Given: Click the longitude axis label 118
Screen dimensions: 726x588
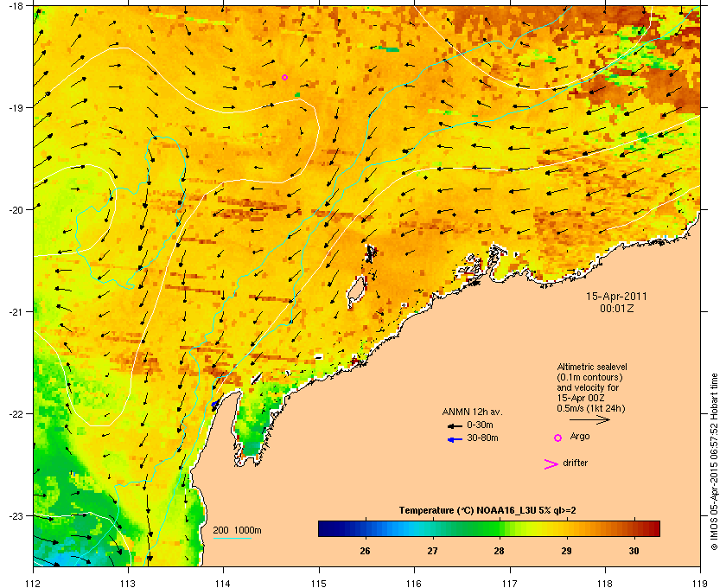Looking at the screenshot, I should click(x=605, y=583).
